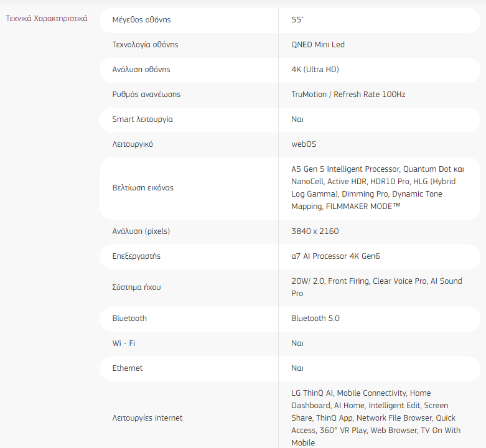Screen dimensions: 486x448
Task: Select the Bluetooth 5.0 value
Action: pyautogui.click(x=315, y=319)
